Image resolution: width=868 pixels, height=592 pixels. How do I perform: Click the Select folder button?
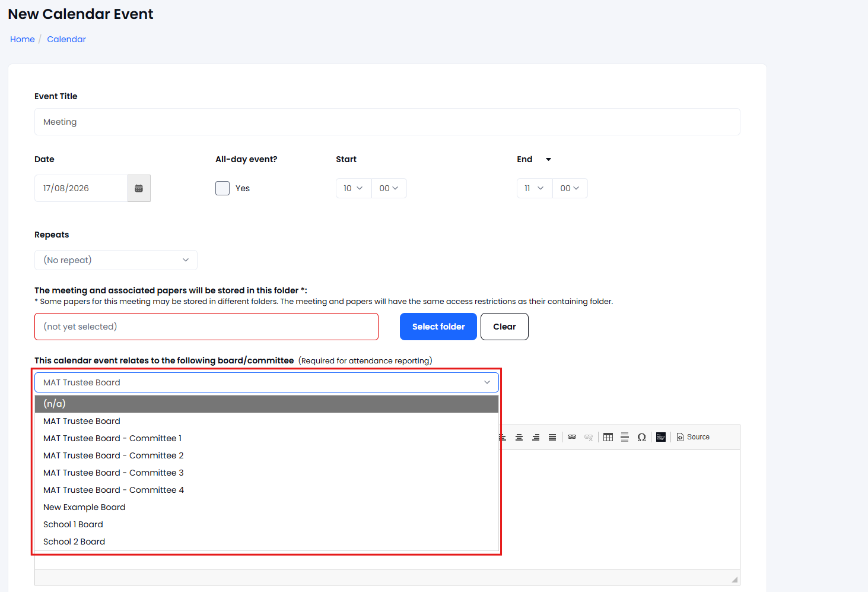pos(438,327)
